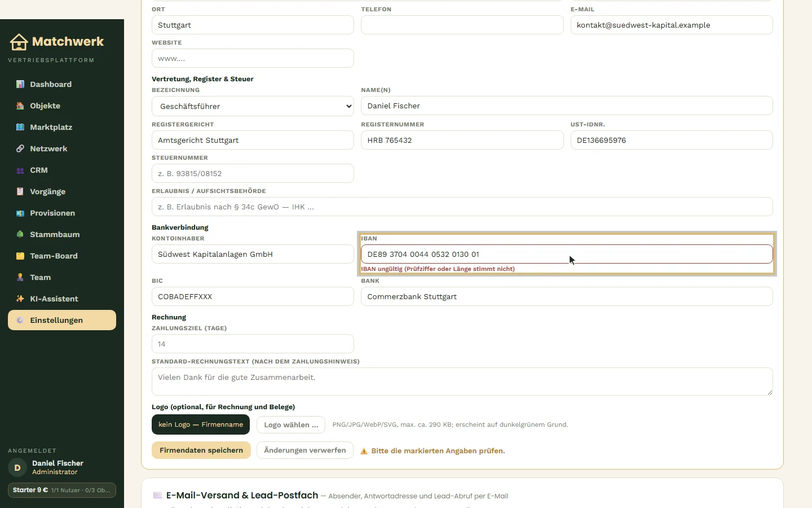
Task: Click the Matchwerk house logo icon
Action: tap(19, 42)
